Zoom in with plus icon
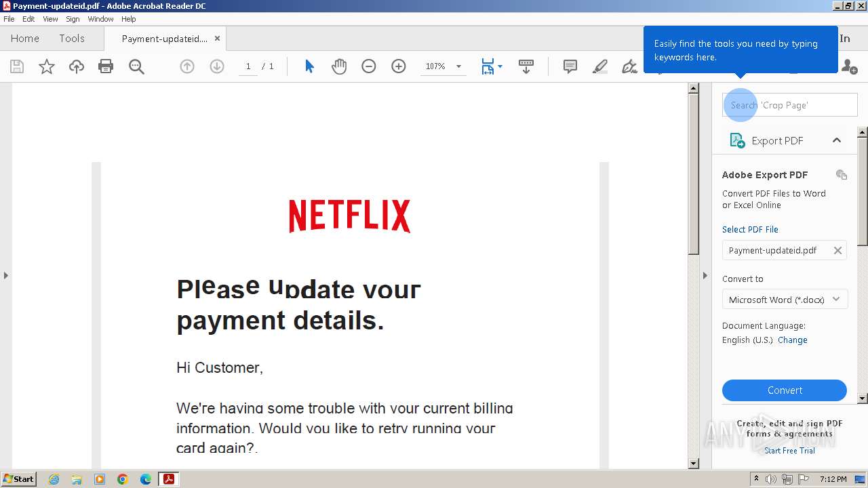 click(x=399, y=66)
